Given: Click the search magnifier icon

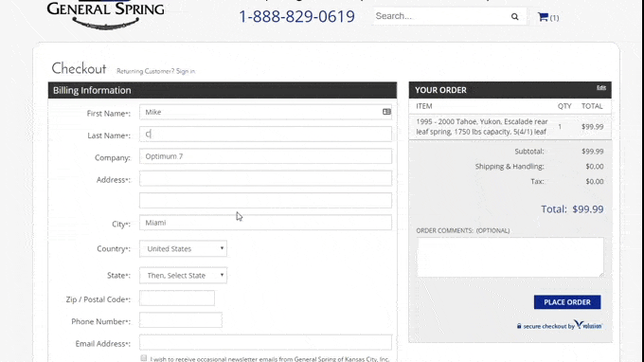Looking at the screenshot, I should [514, 17].
